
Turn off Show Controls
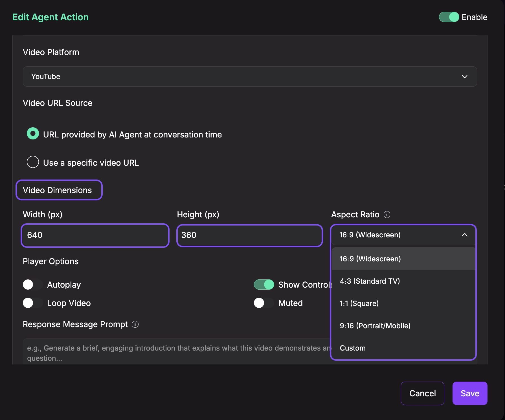tap(264, 285)
